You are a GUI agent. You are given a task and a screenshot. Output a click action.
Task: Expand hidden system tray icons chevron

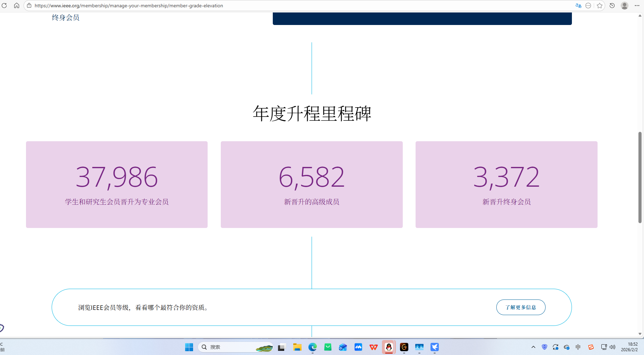coord(533,347)
